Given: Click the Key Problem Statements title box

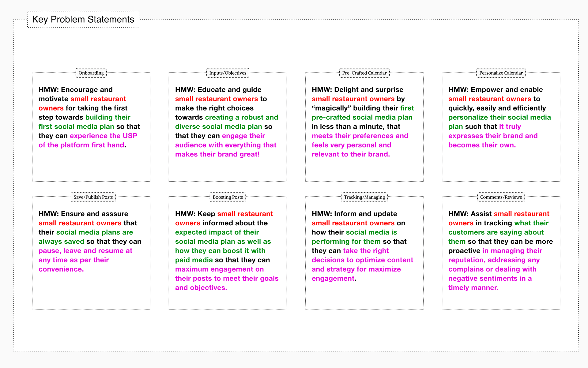Looking at the screenshot, I should pos(83,19).
